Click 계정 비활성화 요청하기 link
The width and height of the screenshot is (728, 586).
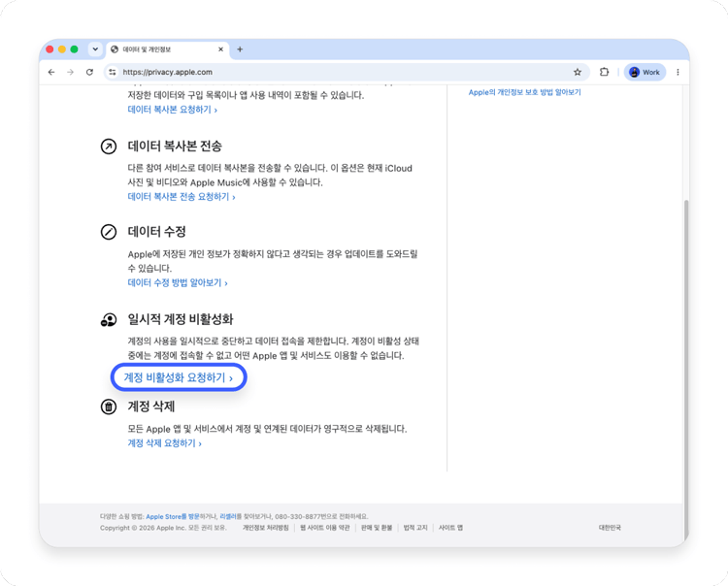(x=179, y=377)
